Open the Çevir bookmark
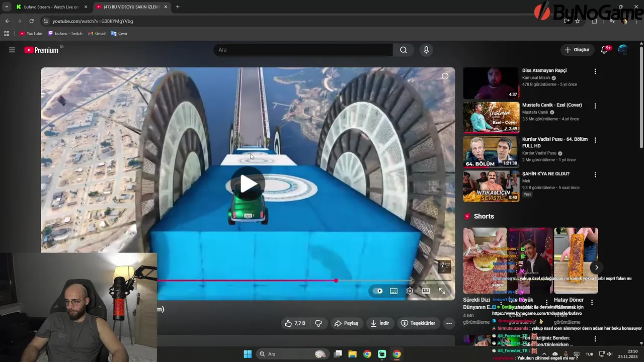 click(x=119, y=34)
